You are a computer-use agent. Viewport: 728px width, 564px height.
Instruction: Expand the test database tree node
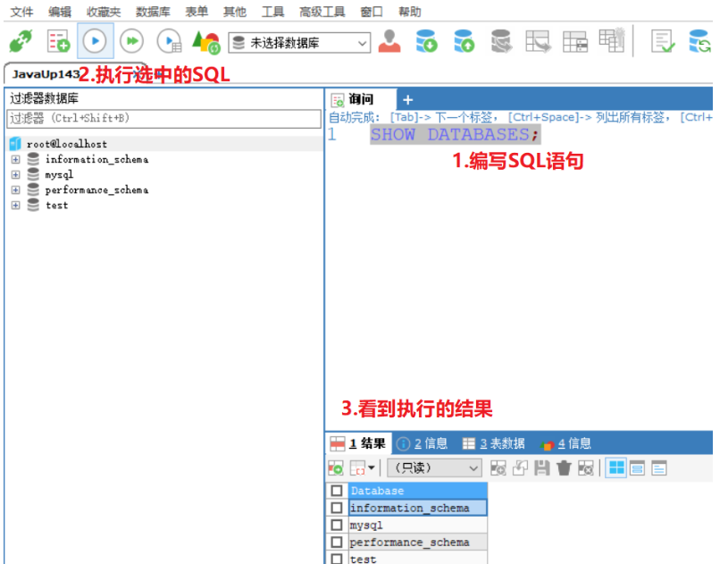pyautogui.click(x=16, y=206)
